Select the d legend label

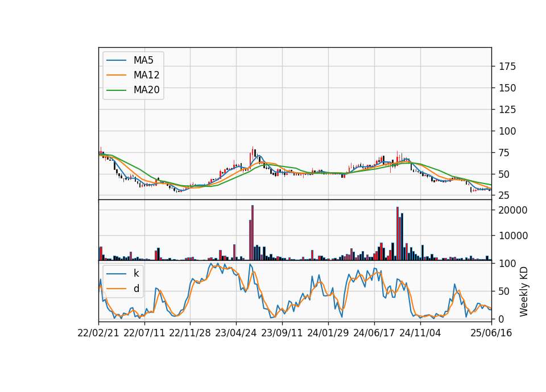[x=136, y=289]
